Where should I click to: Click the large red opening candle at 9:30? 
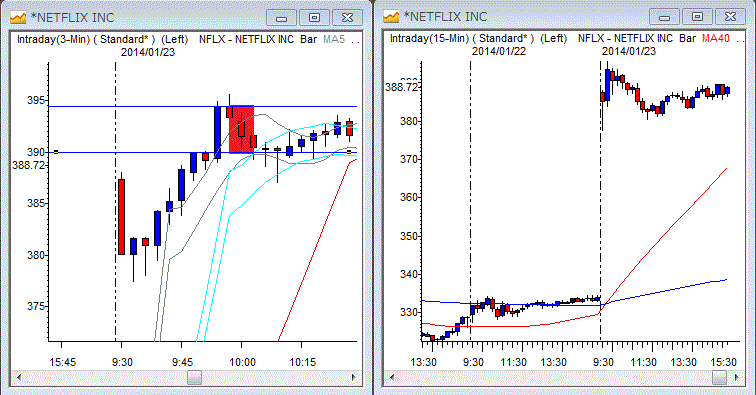(x=122, y=217)
